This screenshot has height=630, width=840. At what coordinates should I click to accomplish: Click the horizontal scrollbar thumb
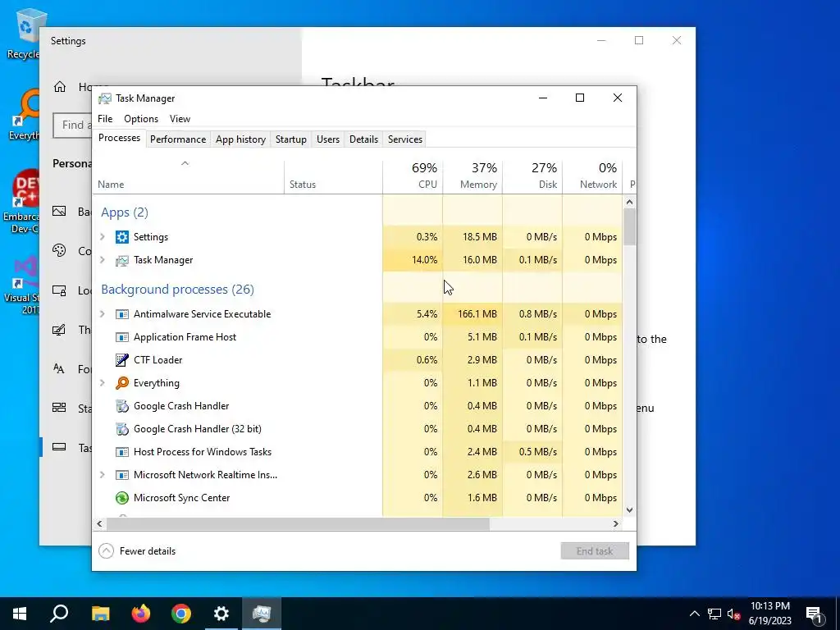[298, 524]
